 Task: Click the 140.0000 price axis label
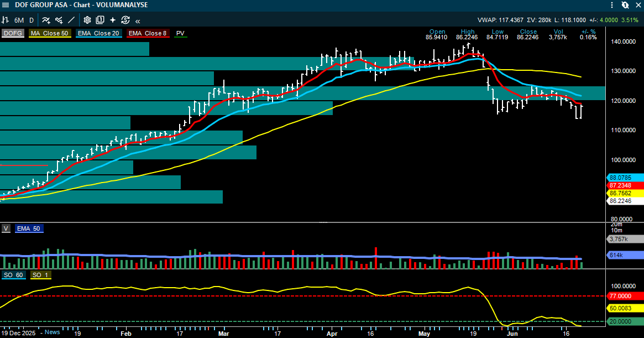tap(623, 41)
